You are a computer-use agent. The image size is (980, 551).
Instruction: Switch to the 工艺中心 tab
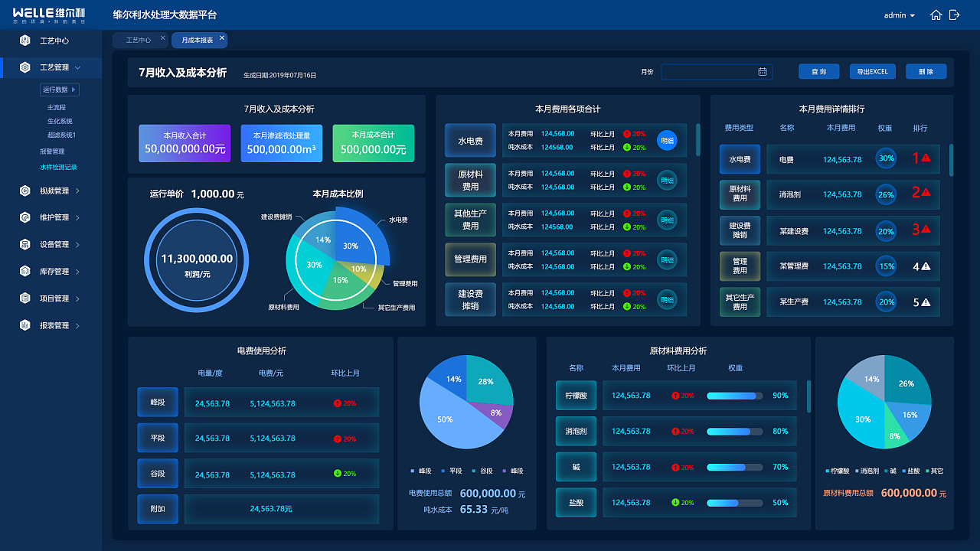[138, 40]
